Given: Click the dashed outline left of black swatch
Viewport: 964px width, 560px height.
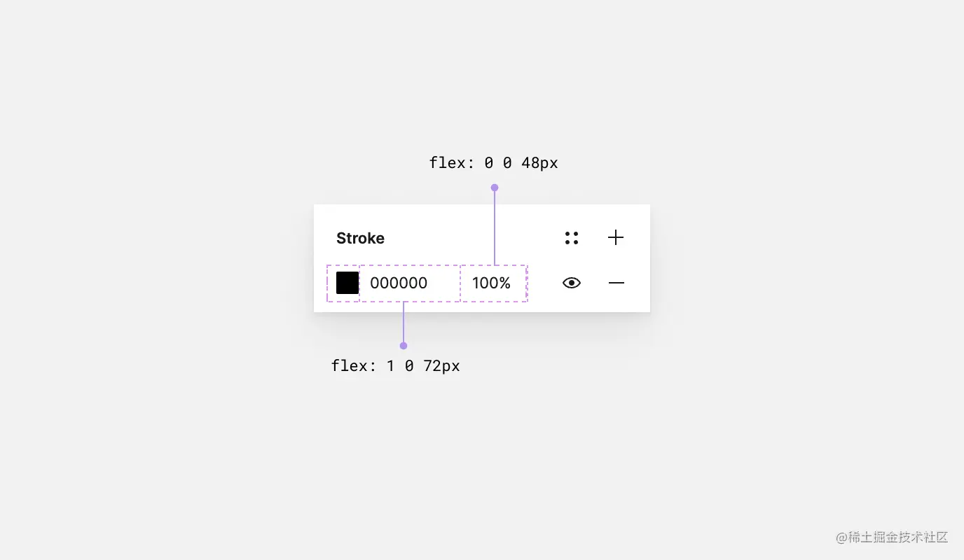Looking at the screenshot, I should pos(327,283).
